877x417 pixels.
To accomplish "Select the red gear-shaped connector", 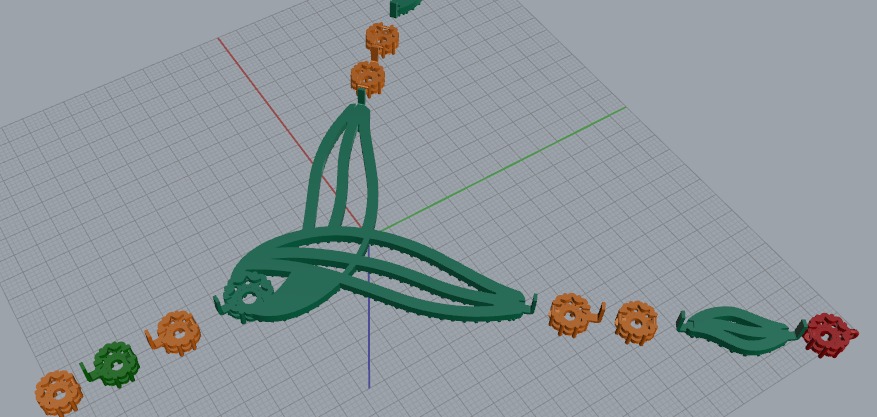I will point(830,334).
